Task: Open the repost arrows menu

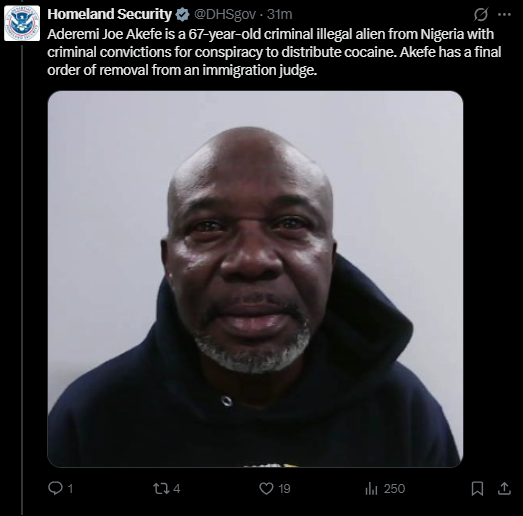Action: (161, 489)
